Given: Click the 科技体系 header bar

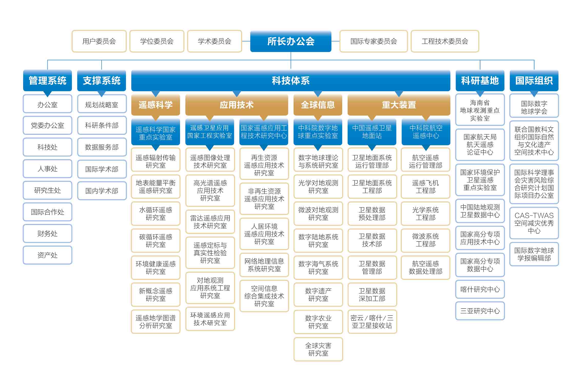Looking at the screenshot, I should point(291,80).
